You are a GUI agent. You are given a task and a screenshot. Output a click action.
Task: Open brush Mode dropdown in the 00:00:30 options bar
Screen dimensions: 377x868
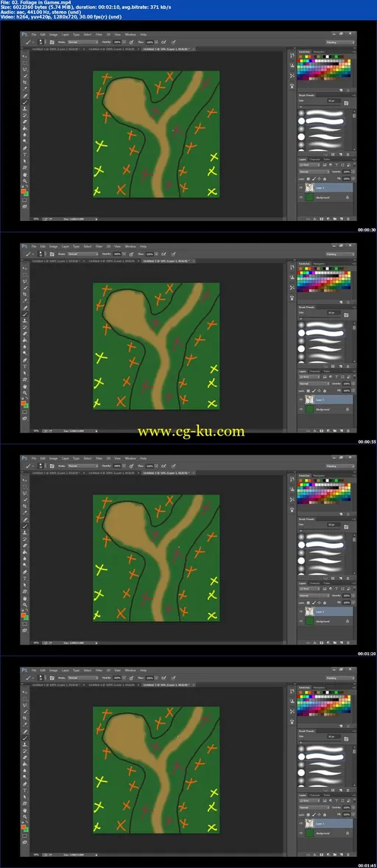[83, 42]
